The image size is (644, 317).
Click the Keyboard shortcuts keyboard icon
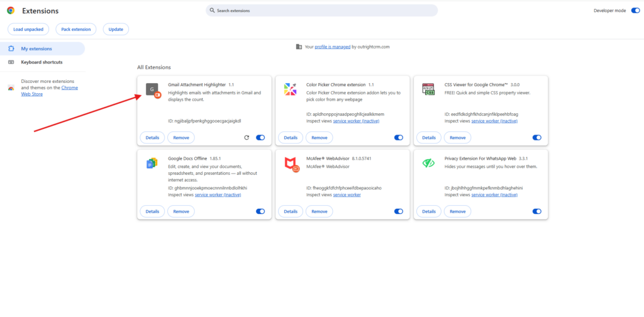point(11,62)
